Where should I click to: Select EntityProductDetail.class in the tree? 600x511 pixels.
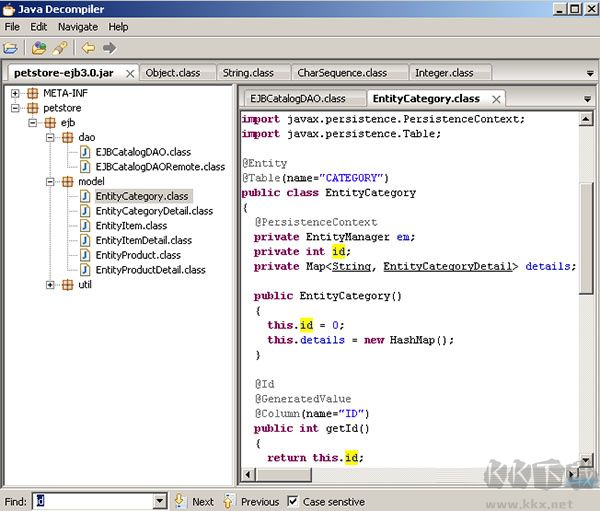150,270
